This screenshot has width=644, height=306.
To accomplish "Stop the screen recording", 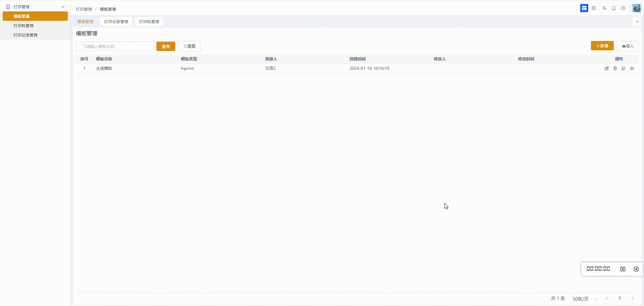I will [x=636, y=269].
